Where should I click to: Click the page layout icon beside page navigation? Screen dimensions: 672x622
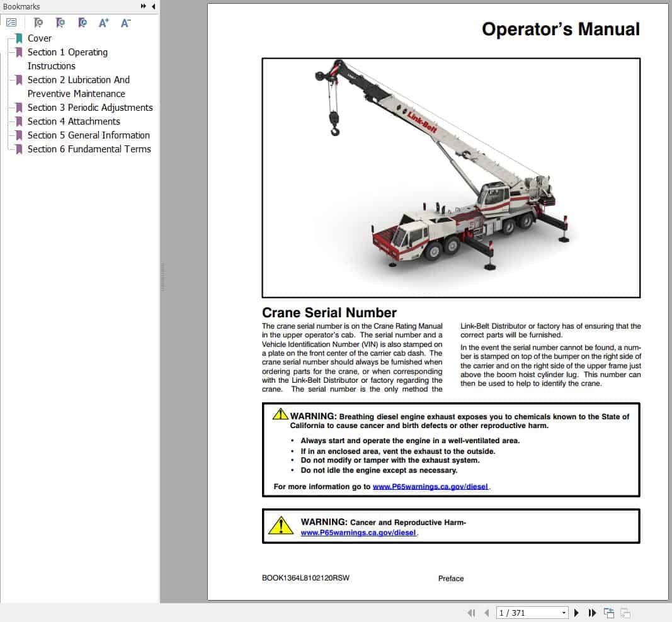click(x=609, y=613)
